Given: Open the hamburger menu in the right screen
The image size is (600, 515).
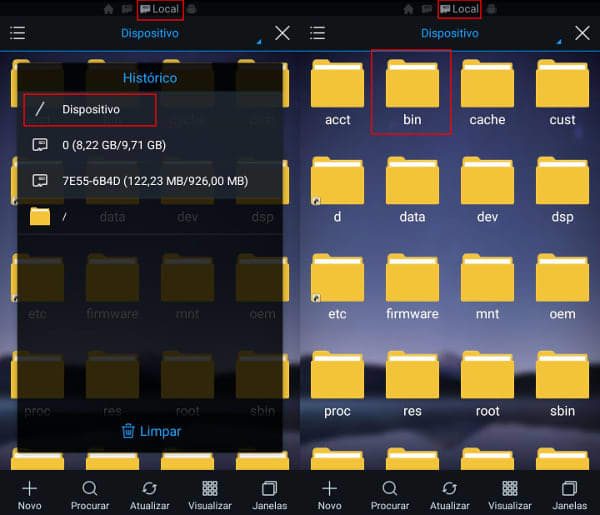Looking at the screenshot, I should [x=318, y=33].
